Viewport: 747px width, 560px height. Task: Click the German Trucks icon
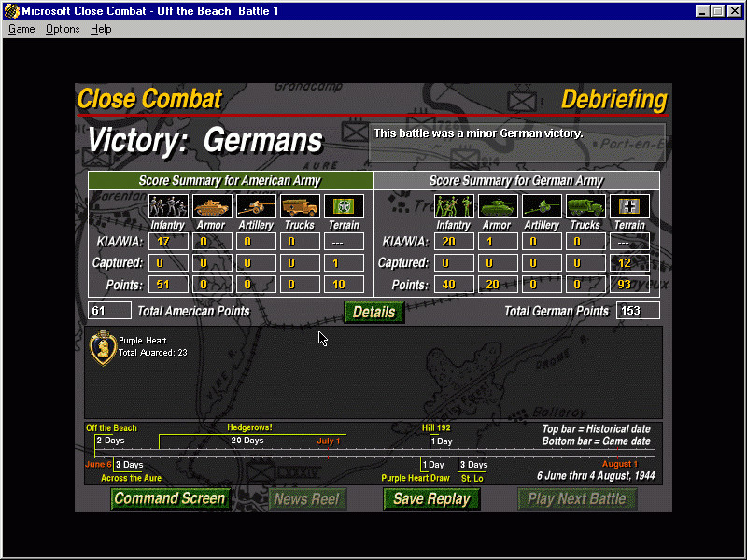pos(585,206)
